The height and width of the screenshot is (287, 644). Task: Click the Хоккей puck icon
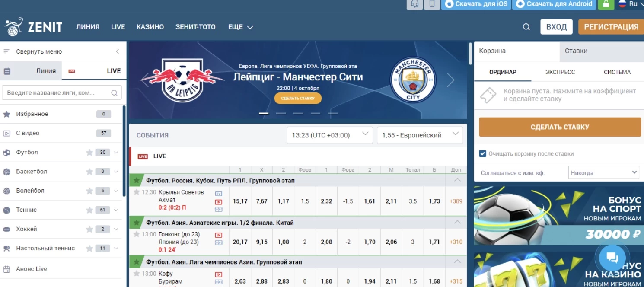[6, 229]
